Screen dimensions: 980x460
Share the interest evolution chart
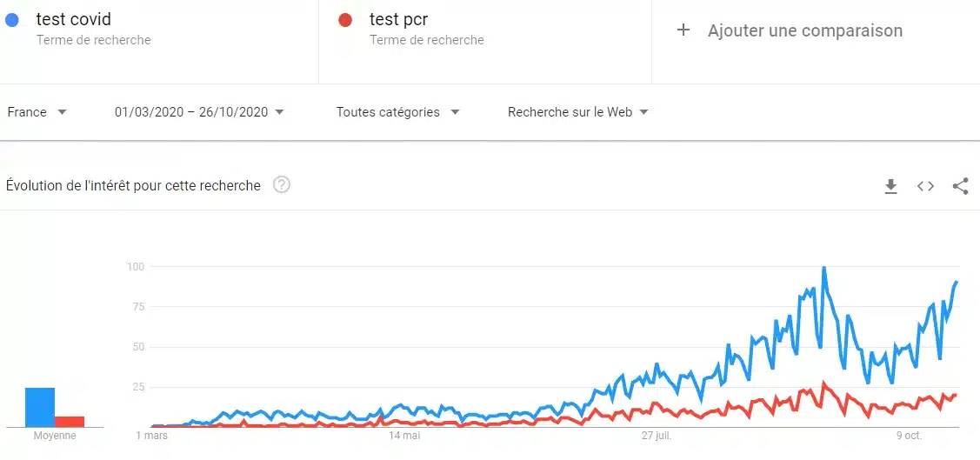coord(961,186)
